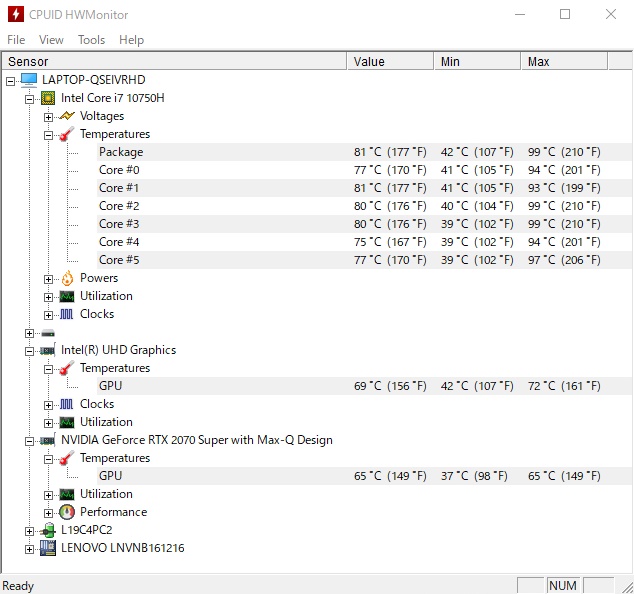Select the LAPTOP-QSEIVRHD computer icon
The width and height of the screenshot is (634, 594).
29,80
